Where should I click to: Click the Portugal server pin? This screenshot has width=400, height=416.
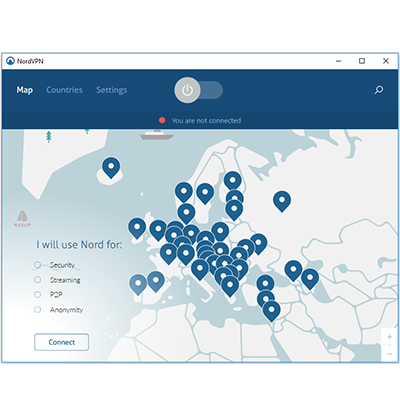coord(138,285)
